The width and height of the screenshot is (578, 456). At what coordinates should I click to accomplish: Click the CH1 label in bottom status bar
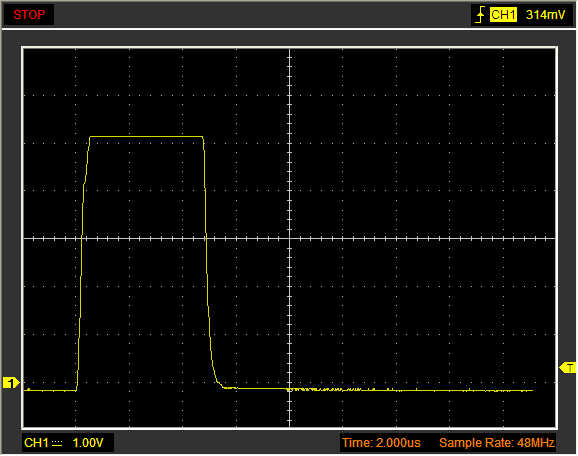36,443
